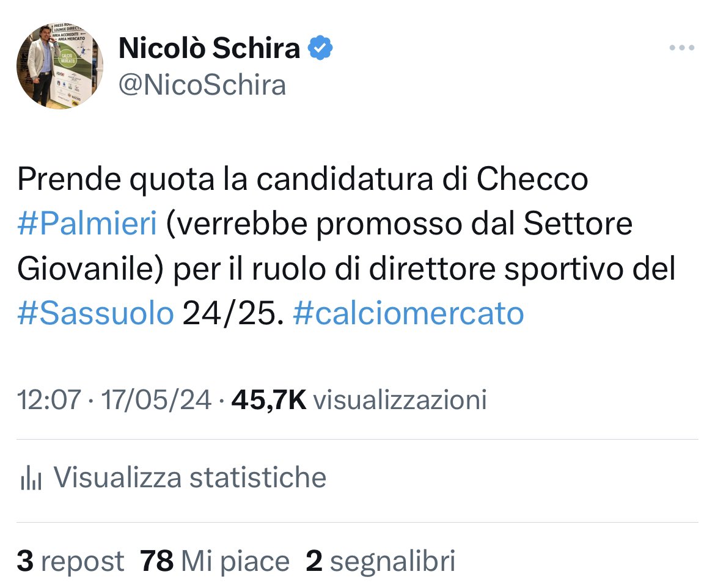Click the 12:07 post timestamp

point(50,399)
